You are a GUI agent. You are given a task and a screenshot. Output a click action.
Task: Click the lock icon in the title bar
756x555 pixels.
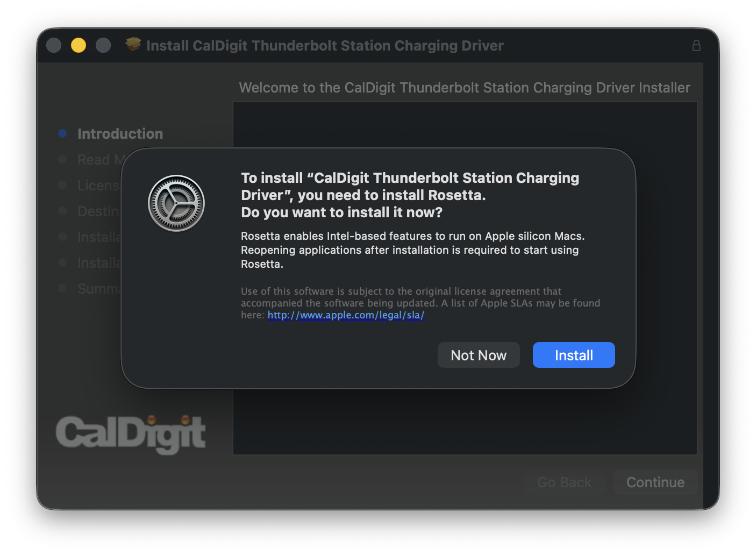point(696,46)
